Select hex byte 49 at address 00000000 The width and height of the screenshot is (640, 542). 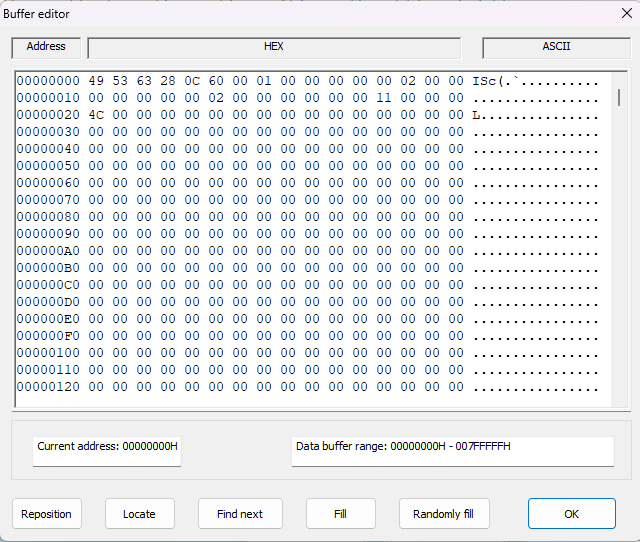(x=96, y=81)
